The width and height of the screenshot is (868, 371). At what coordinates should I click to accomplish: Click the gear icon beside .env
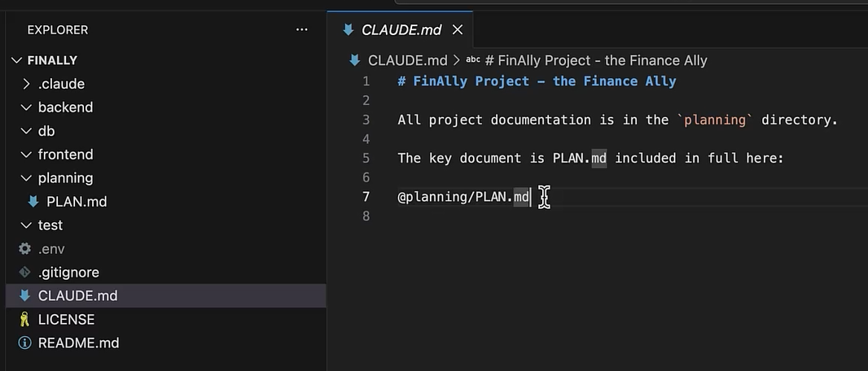25,249
